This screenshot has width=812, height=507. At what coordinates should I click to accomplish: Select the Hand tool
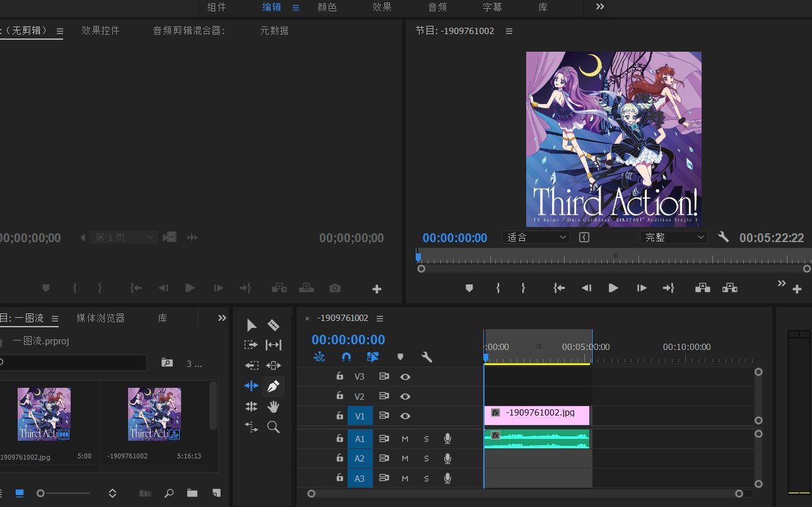pos(273,407)
